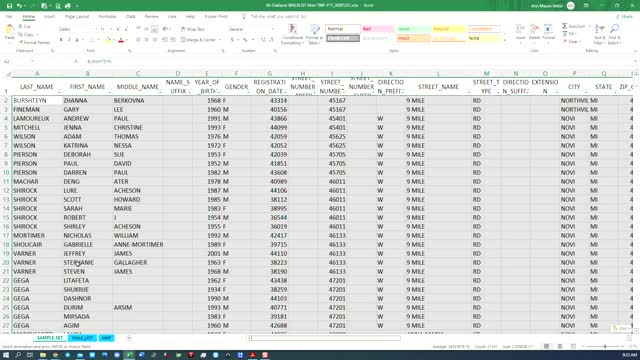The width and height of the screenshot is (640, 360).
Task: Apply percent style
Action: (x=245, y=40)
